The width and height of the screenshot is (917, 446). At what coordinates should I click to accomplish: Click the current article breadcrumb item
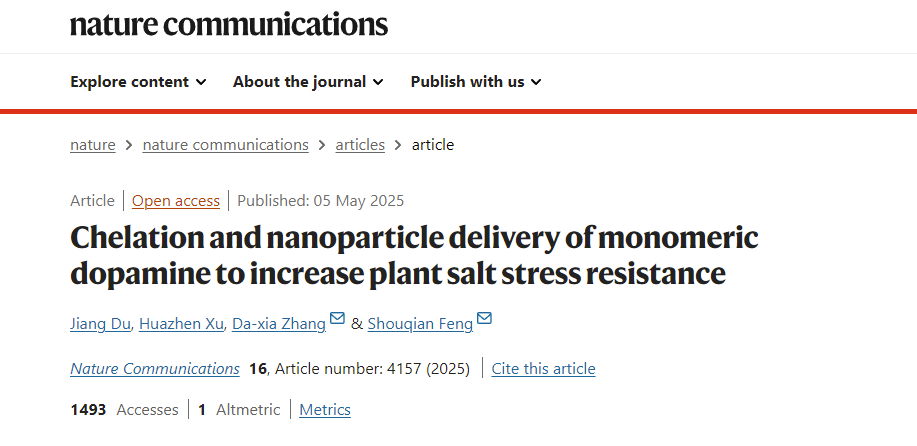433,145
